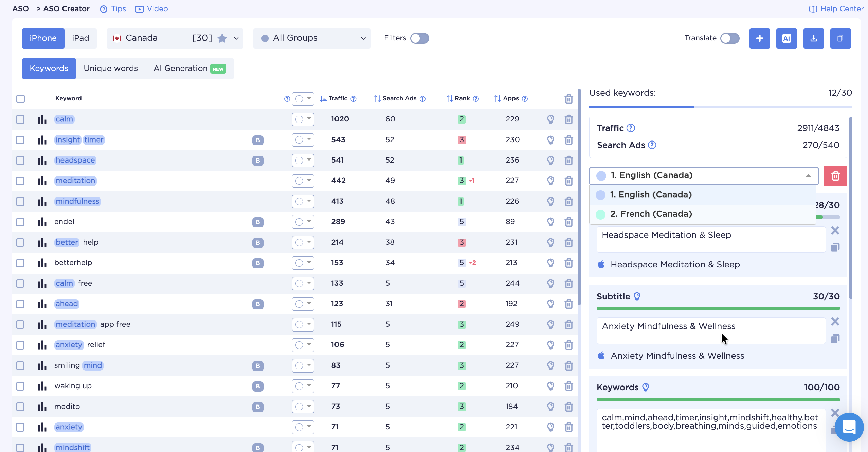Viewport: 868px width, 452px height.
Task: Click lightbulb icon in endel row
Action: [550, 222]
